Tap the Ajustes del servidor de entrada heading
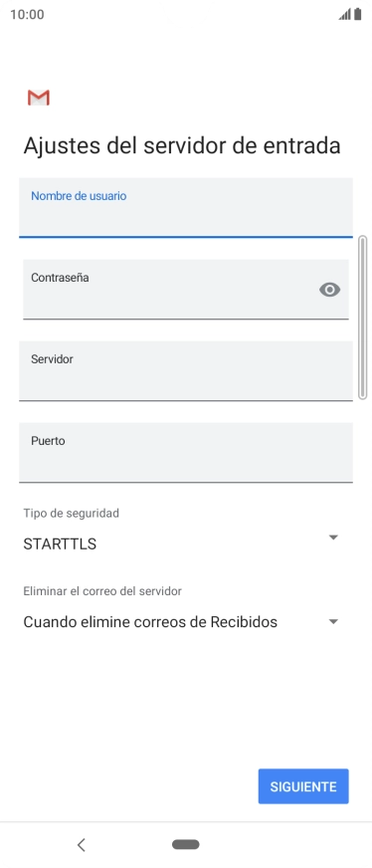The width and height of the screenshot is (372, 868). tap(182, 146)
